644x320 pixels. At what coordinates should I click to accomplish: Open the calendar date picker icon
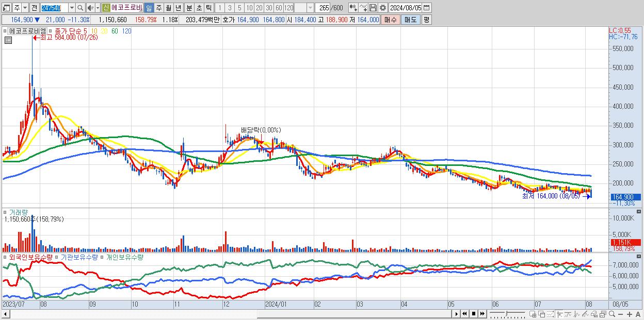(426, 8)
